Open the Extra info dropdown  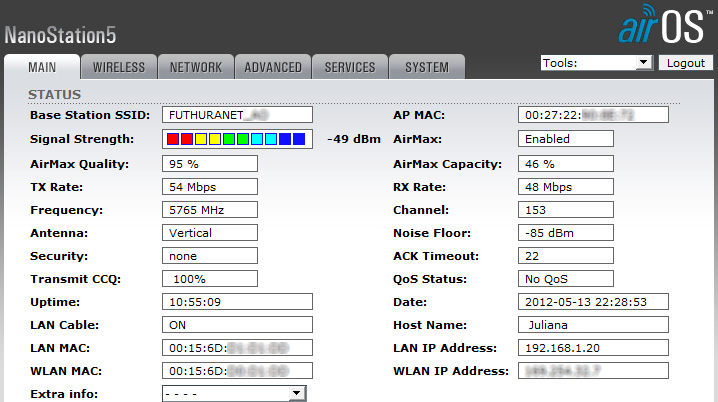(234, 394)
